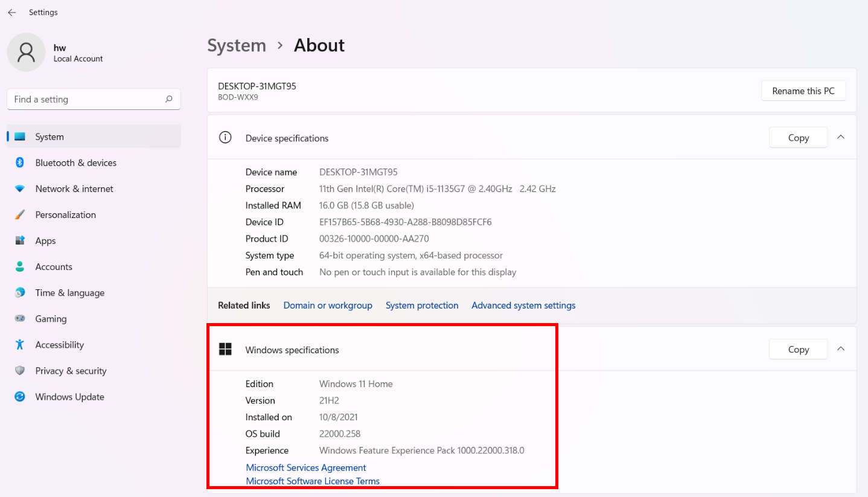Click the search magnifier icon

tap(169, 99)
